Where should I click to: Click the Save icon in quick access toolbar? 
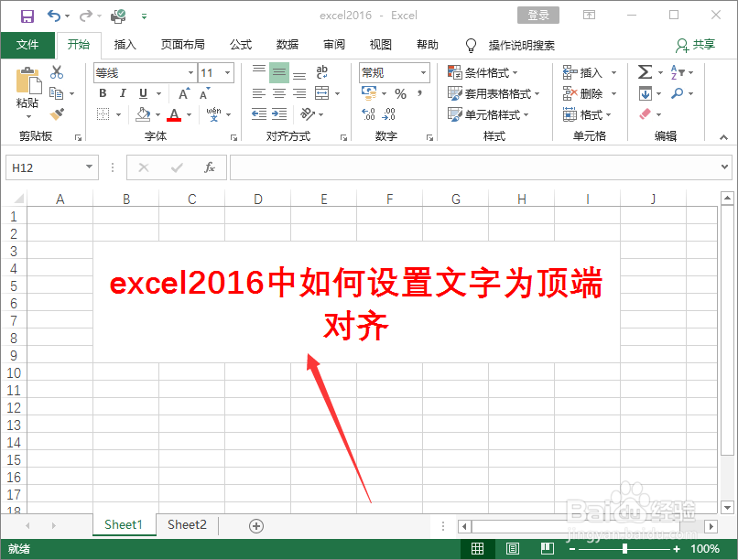(x=27, y=16)
